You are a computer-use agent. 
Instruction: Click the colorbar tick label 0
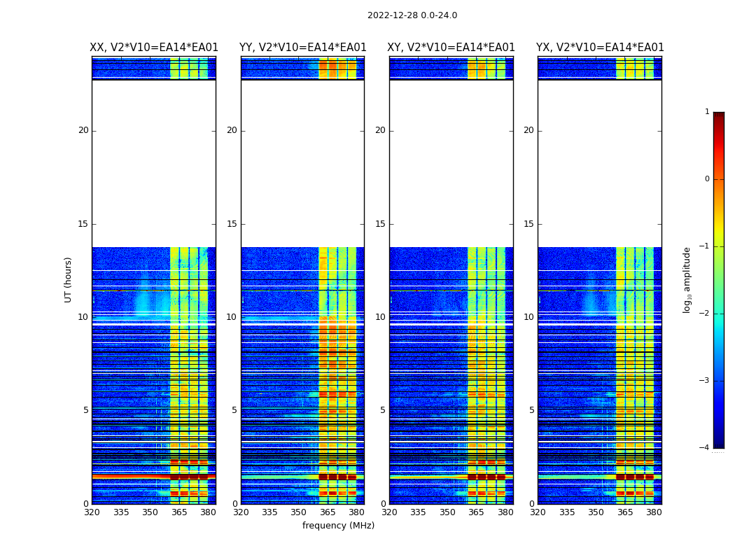[706, 179]
